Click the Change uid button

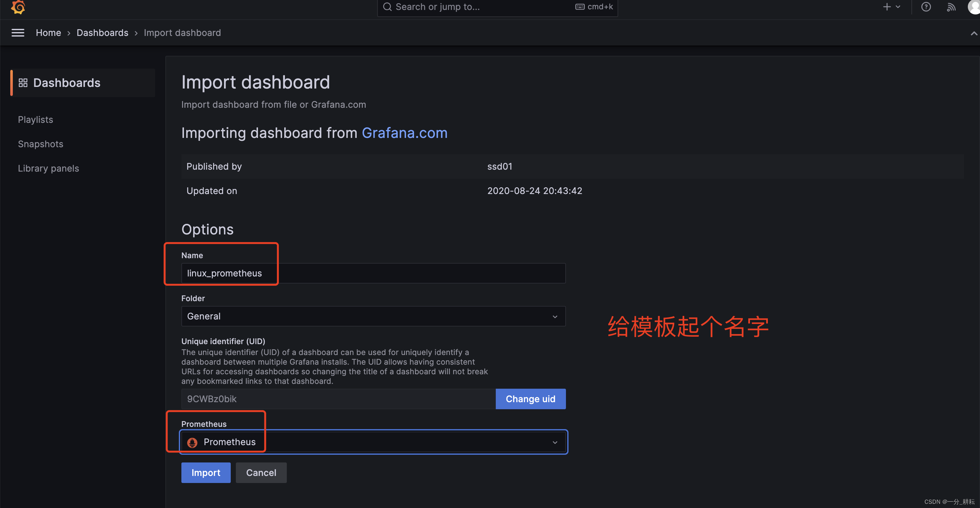530,399
